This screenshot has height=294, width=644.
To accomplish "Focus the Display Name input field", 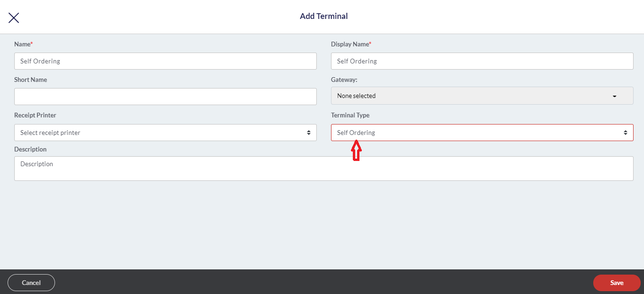I will tap(482, 61).
